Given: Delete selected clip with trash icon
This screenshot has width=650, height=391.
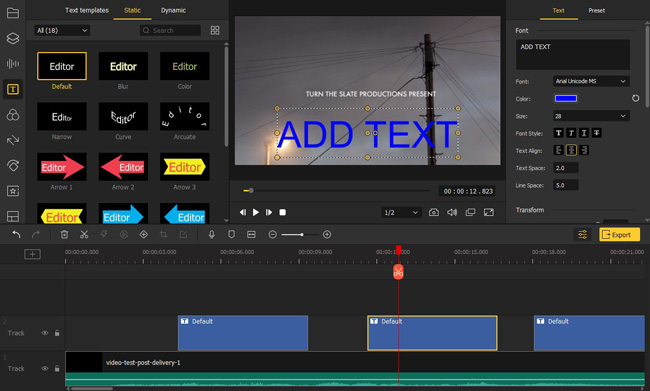Looking at the screenshot, I should 64,235.
